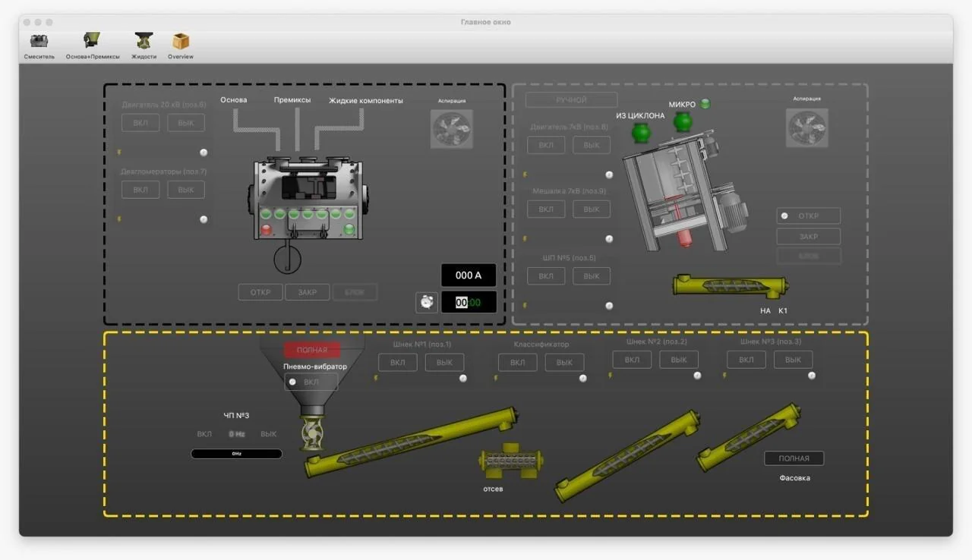Screen dimensions: 972x560
Task: Click the alarm clock timer icon
Action: coord(426,302)
